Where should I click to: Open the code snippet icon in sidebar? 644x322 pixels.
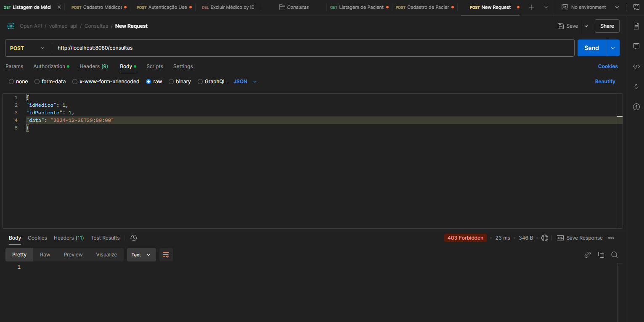pyautogui.click(x=636, y=66)
